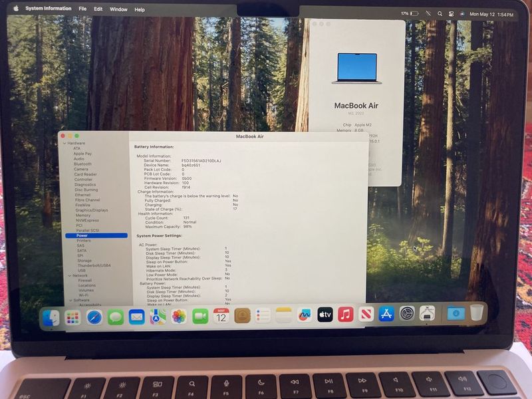The width and height of the screenshot is (532, 399).
Task: Activate Siri from the menu bar
Action: (462, 14)
